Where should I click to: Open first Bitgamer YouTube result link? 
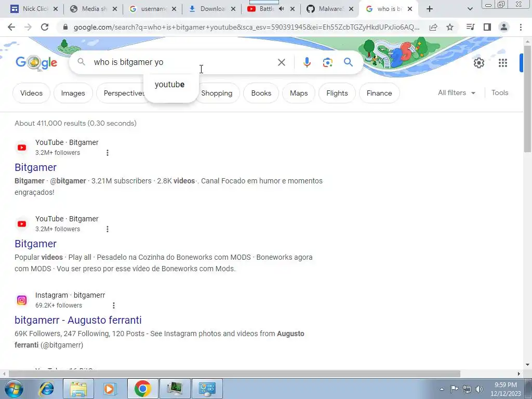(x=36, y=167)
